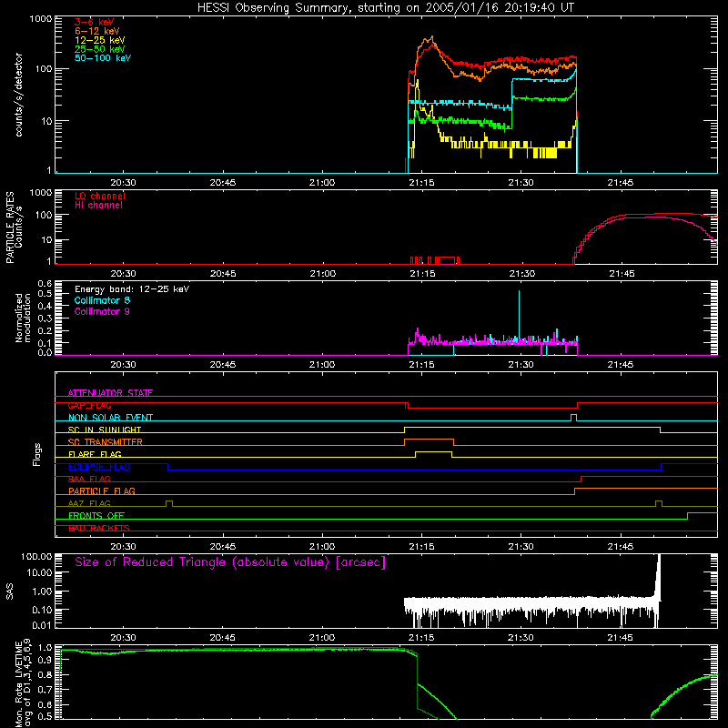Viewport: 728px width, 728px height.
Task: Select the Collimator 9 legend label
Action: click(102, 311)
